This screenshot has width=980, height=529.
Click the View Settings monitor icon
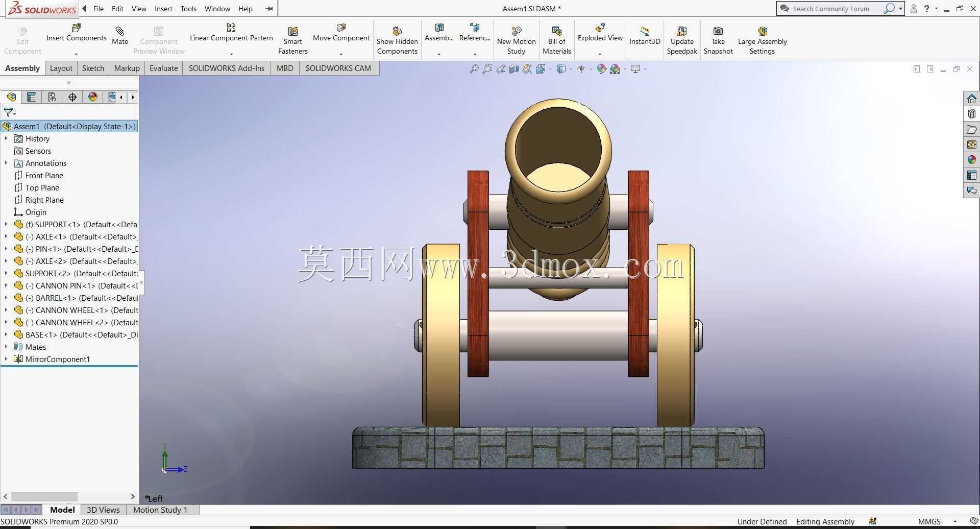(635, 69)
